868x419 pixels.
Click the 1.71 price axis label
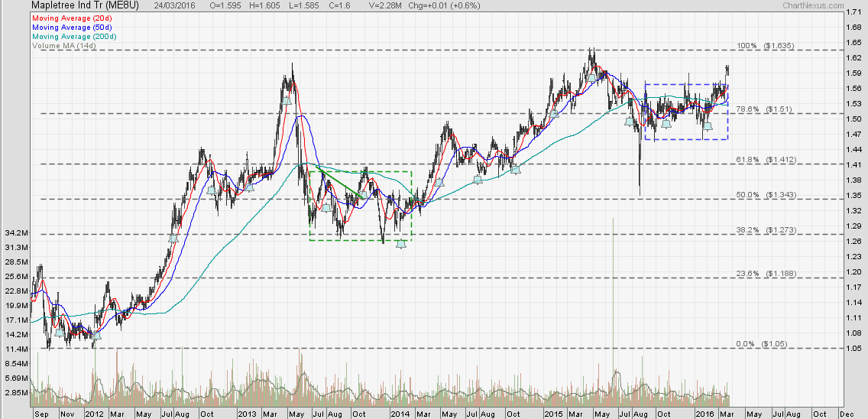(x=854, y=12)
